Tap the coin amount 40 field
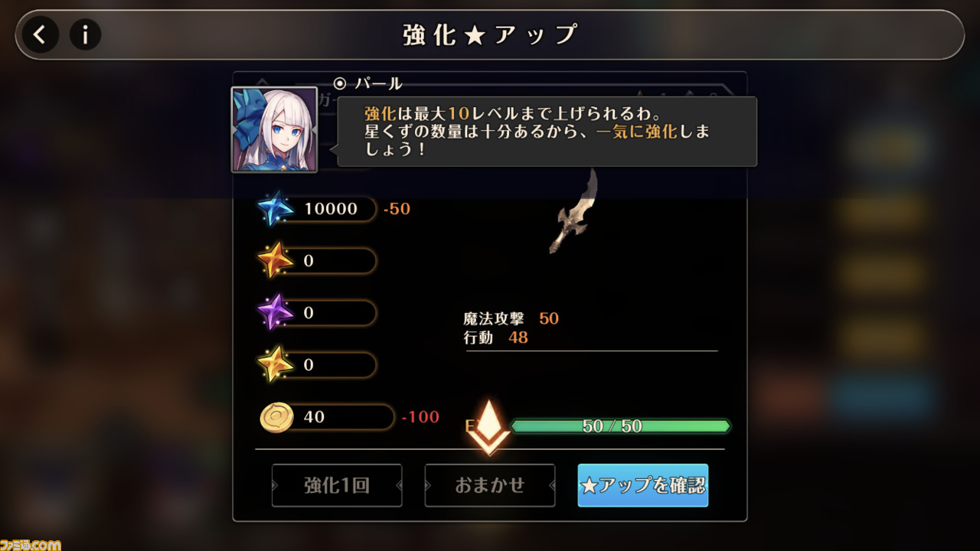This screenshot has height=551, width=980. [343, 417]
